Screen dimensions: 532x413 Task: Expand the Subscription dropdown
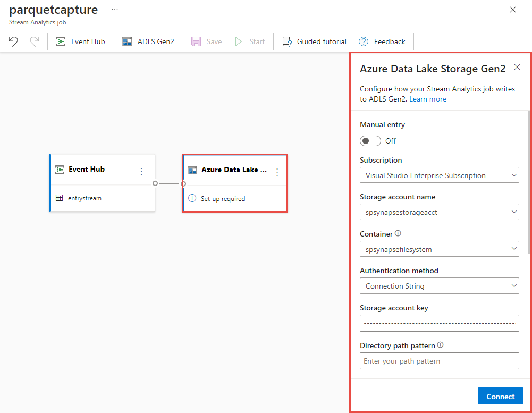click(440, 175)
